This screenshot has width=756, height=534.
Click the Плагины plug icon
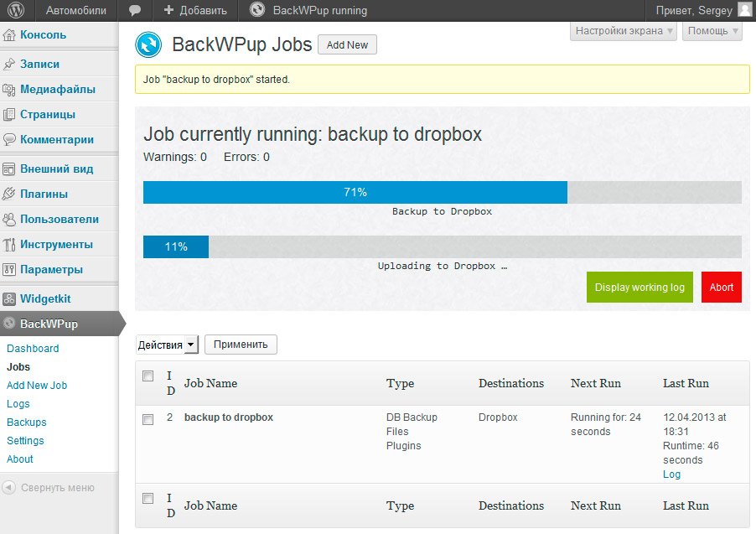pyautogui.click(x=9, y=194)
